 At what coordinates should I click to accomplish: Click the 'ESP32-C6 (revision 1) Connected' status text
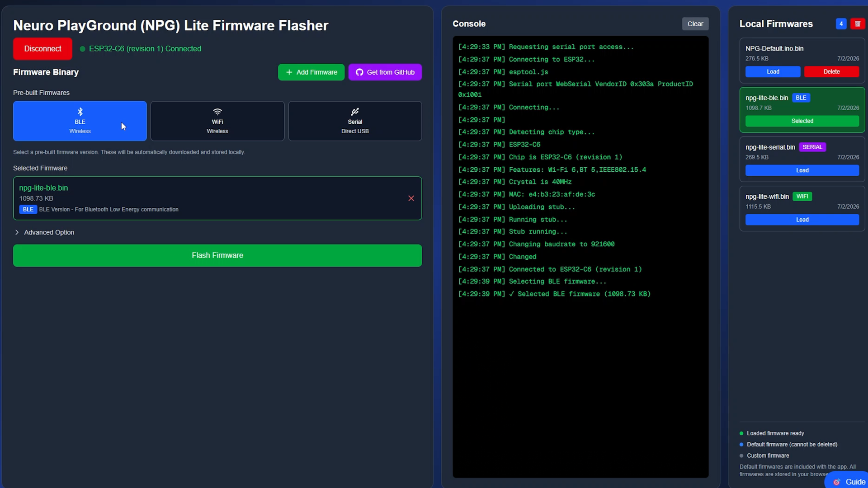(x=145, y=49)
